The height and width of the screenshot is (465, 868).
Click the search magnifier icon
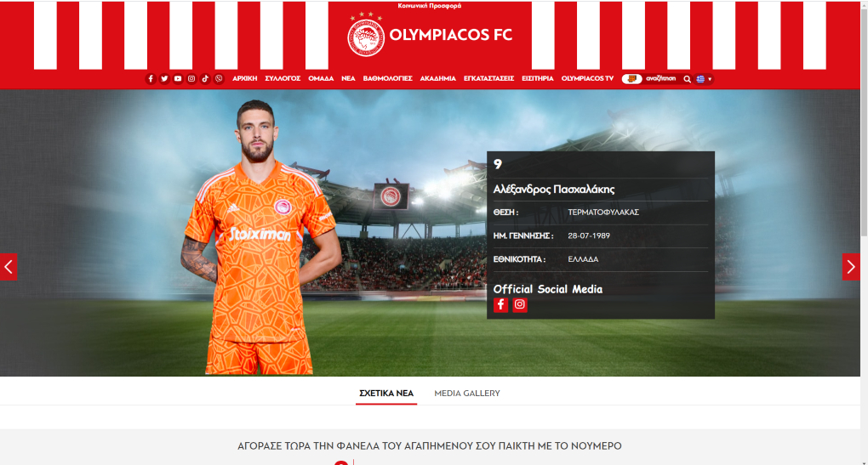687,79
